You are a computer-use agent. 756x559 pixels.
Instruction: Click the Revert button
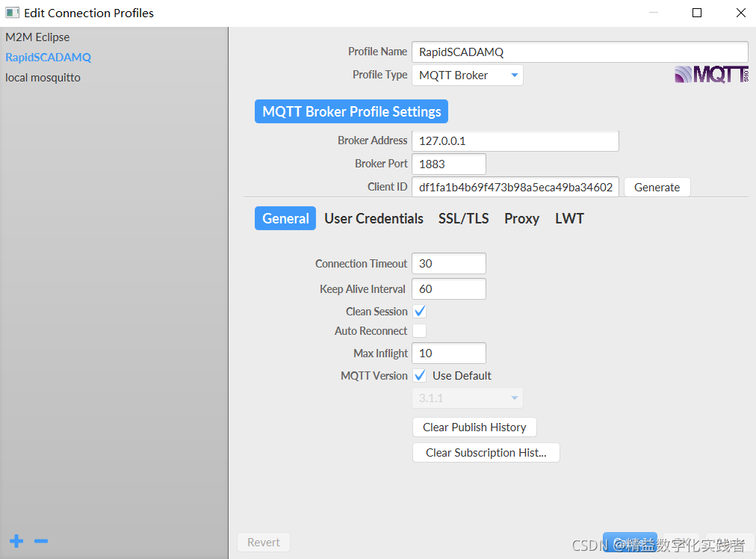click(263, 542)
